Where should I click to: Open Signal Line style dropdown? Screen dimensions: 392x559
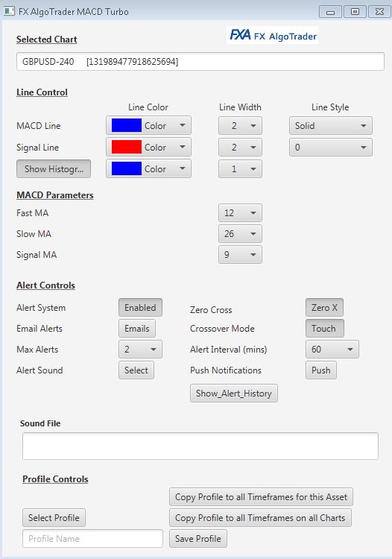tap(331, 148)
